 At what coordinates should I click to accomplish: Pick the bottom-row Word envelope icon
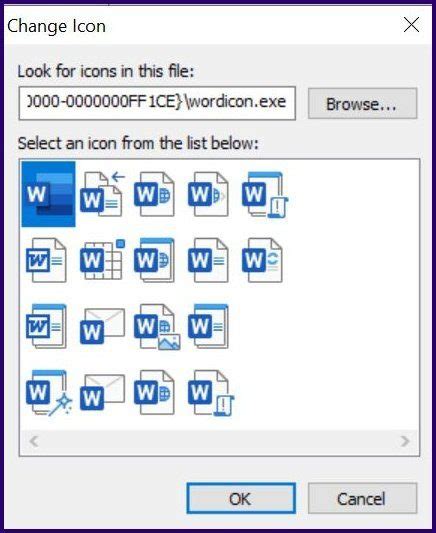(x=102, y=392)
